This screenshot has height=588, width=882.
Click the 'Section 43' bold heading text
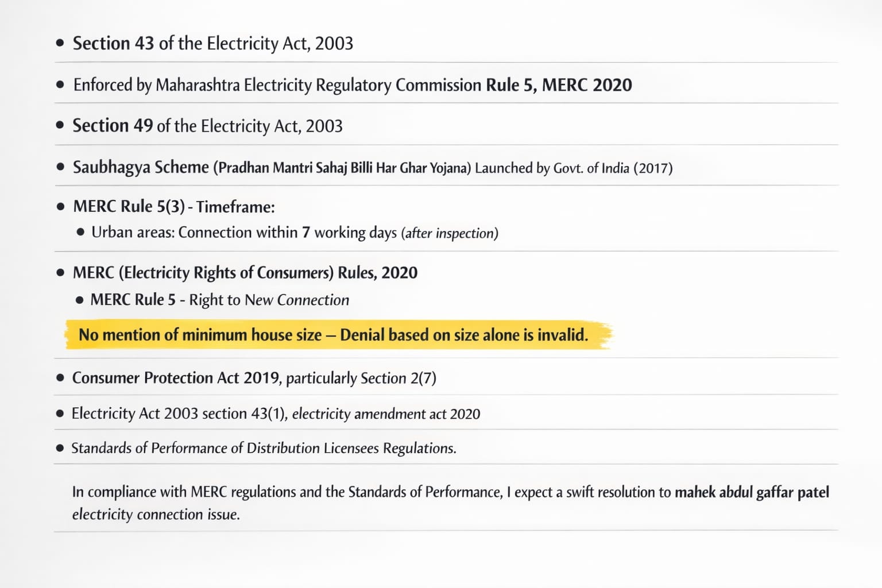(x=113, y=44)
